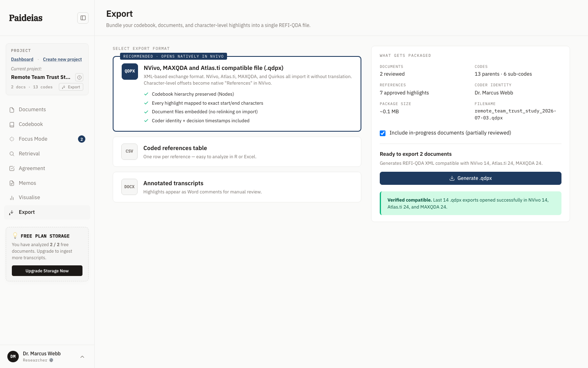
Task: Follow the Dashboard link
Action: tap(22, 60)
